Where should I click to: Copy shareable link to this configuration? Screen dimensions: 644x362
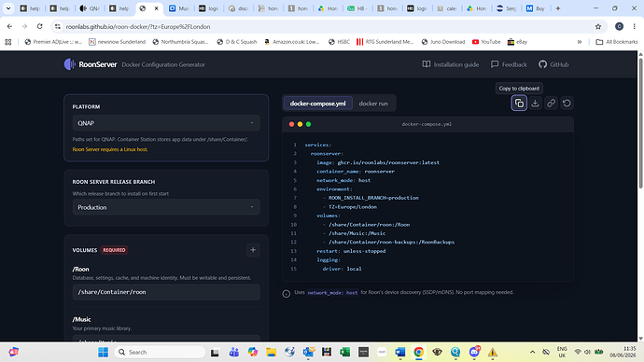pos(551,103)
